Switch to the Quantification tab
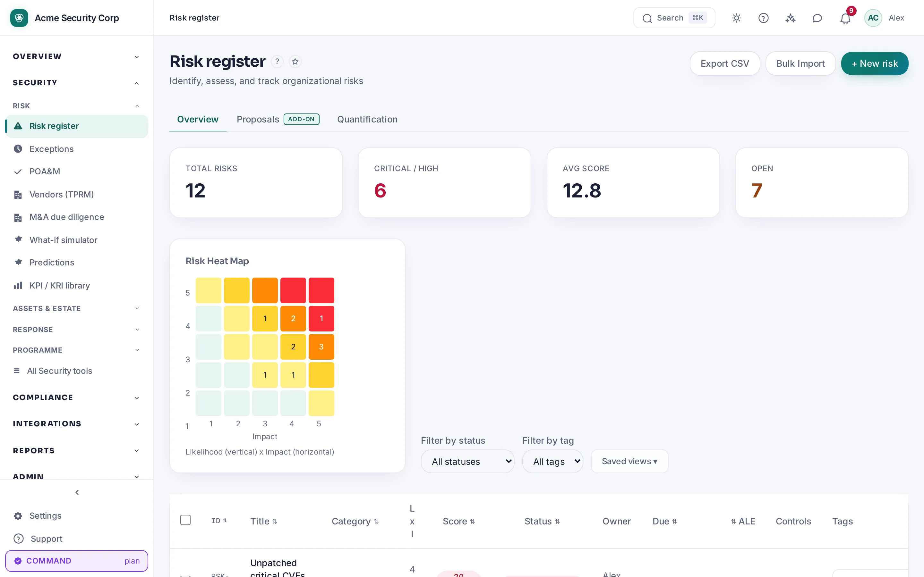924x577 pixels. [367, 120]
